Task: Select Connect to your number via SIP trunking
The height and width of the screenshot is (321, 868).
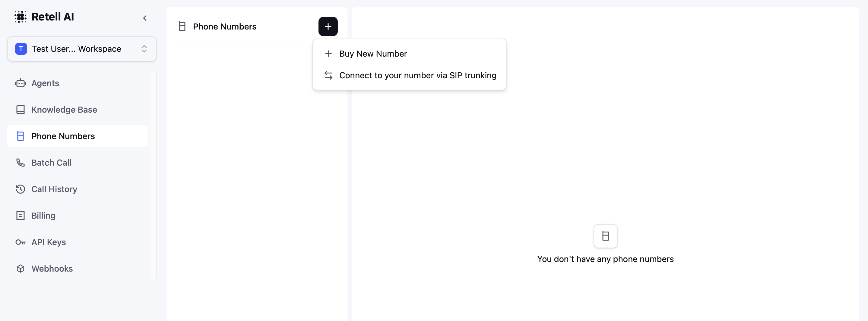Action: (x=417, y=75)
